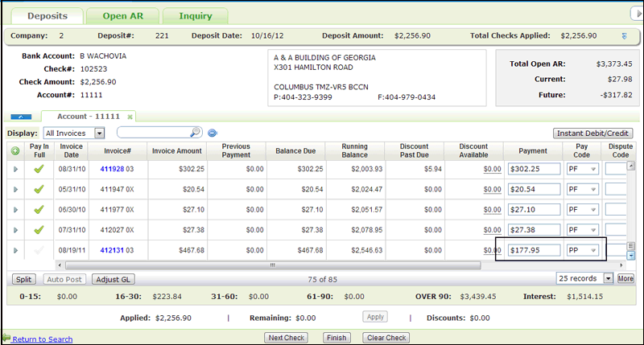This screenshot has width=644, height=345.
Task: Toggle Pay In Full for invoice 412027
Action: pos(39,230)
